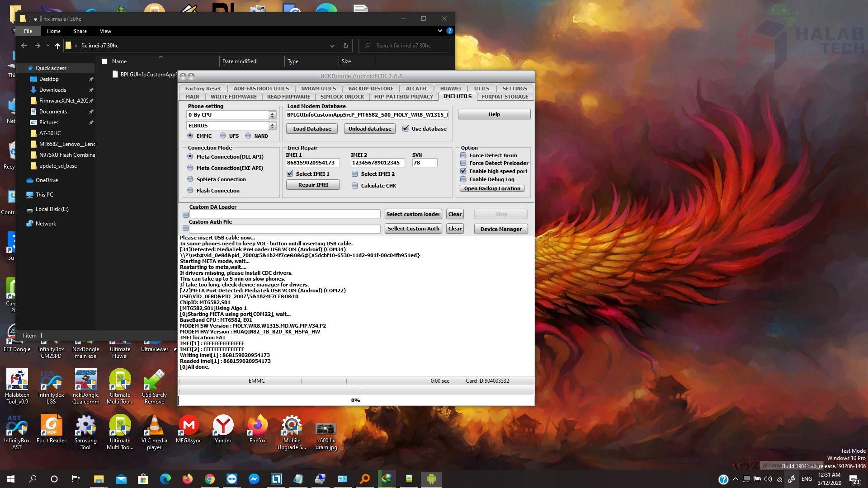
Task: Select EMMC storage radio button
Action: [x=190, y=136]
